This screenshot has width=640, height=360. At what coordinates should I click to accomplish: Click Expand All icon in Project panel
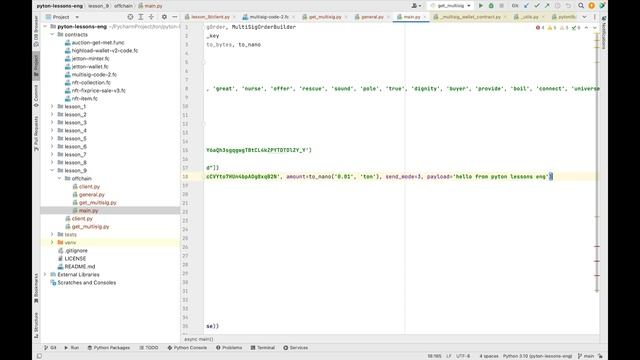click(141, 17)
